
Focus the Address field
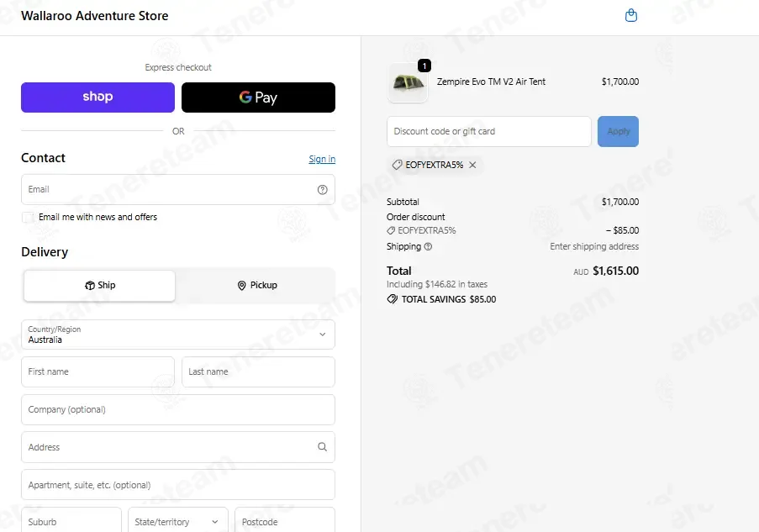(178, 447)
